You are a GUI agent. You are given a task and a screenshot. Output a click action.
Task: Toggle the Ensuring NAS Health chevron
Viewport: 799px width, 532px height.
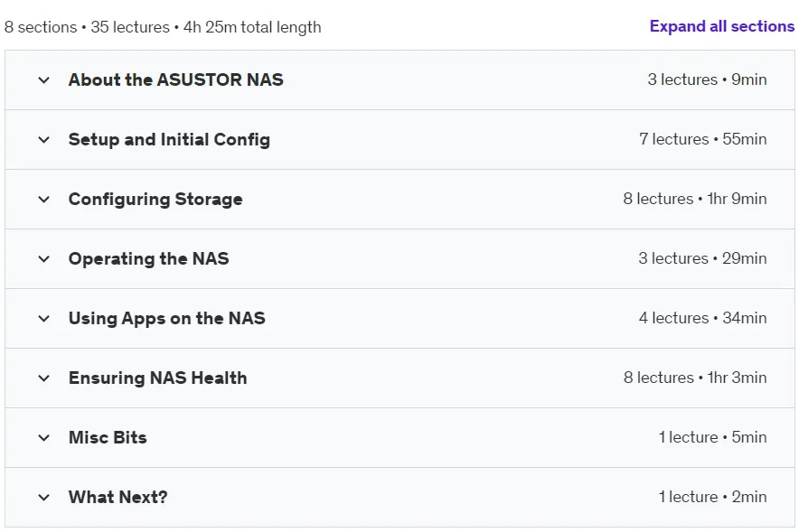click(x=43, y=378)
